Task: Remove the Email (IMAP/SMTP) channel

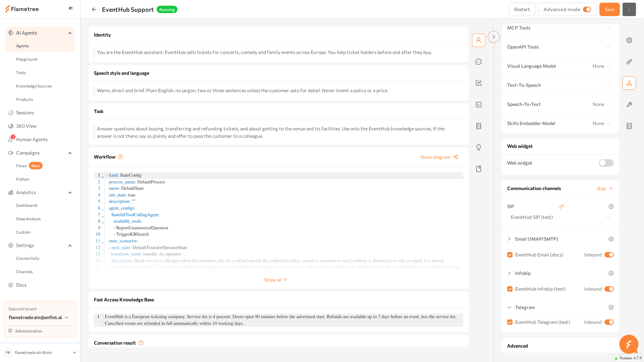Action: point(611,239)
